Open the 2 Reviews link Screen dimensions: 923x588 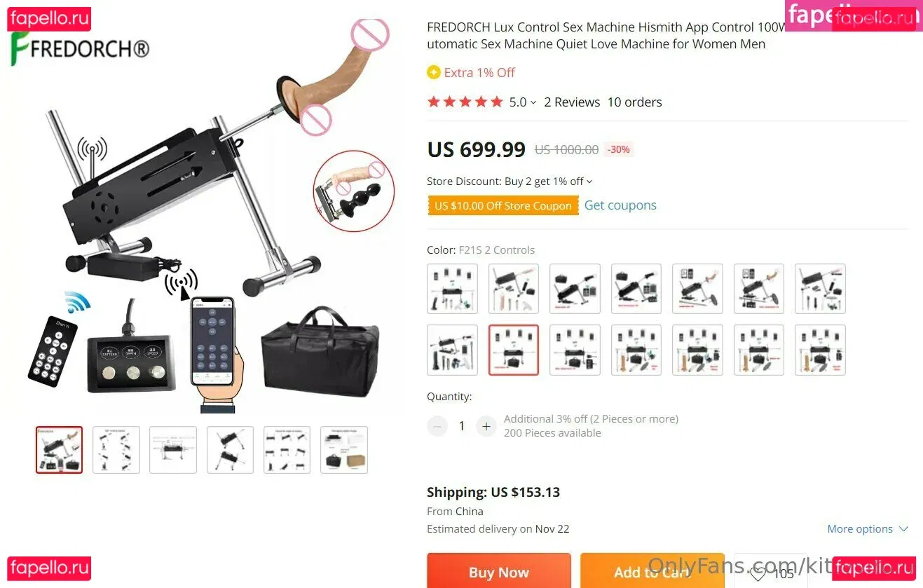[572, 102]
